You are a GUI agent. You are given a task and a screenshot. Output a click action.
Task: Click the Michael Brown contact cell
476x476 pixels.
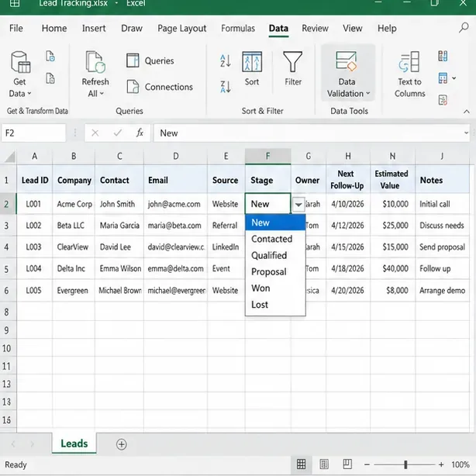119,291
